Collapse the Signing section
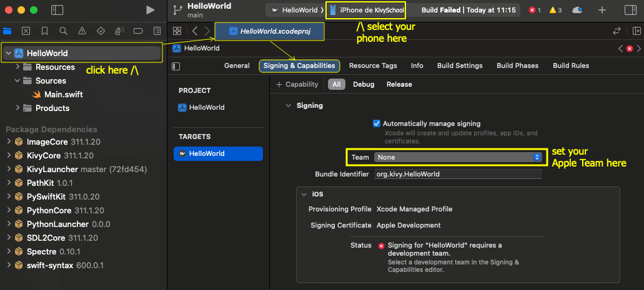 [x=289, y=106]
